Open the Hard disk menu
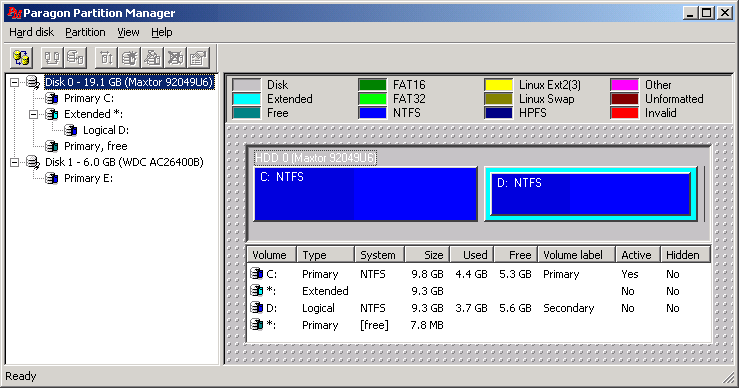Screen dimensions: 739x388 pos(32,32)
